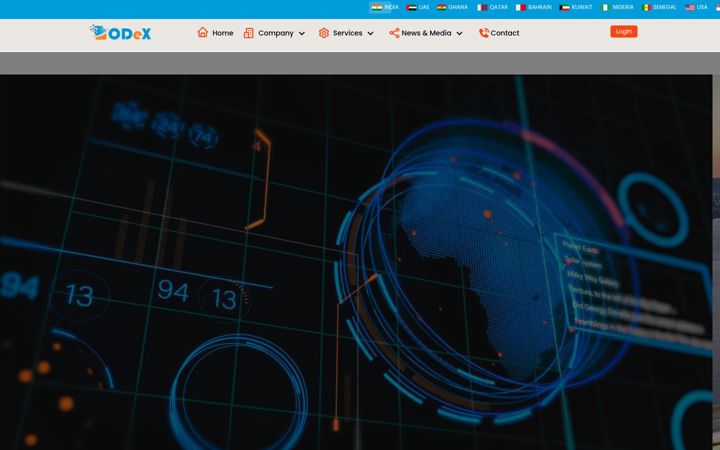Go to the Contact page

click(x=505, y=33)
